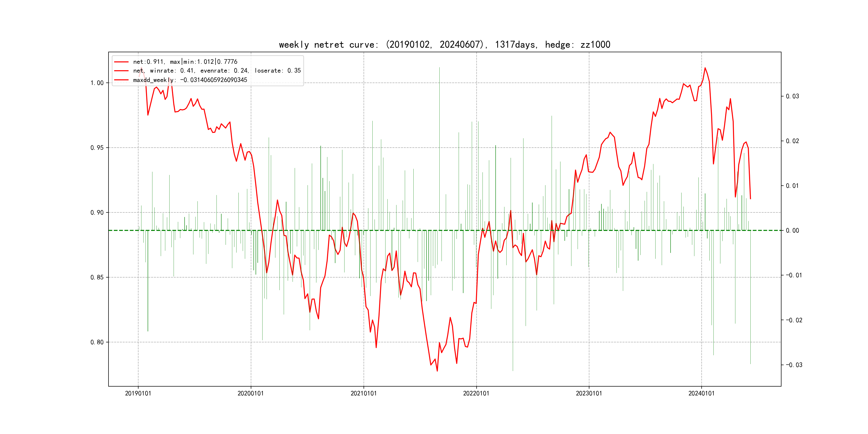Image resolution: width=868 pixels, height=434 pixels.
Task: Click legend entry with winrate 0.41
Action: [217, 71]
